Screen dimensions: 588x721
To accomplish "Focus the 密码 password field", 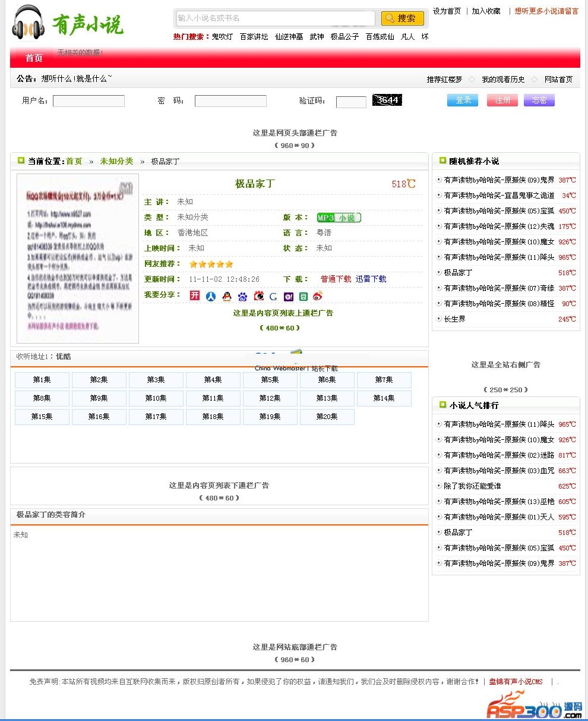I will [230, 101].
